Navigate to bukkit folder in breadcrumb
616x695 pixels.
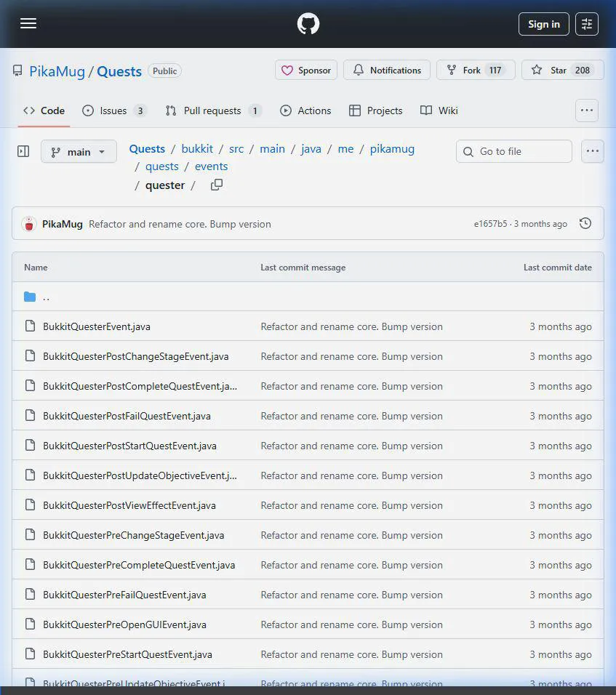tap(197, 149)
